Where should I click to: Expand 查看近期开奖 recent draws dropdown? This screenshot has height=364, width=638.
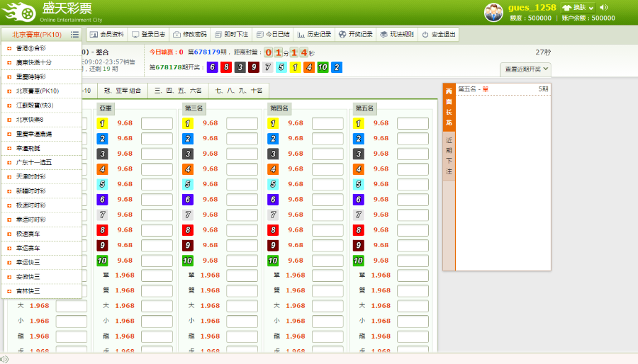(525, 69)
